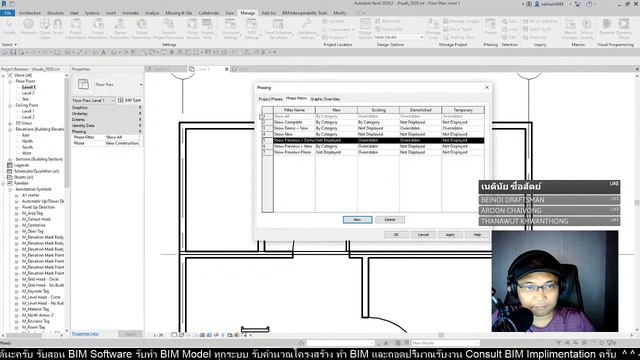Open Manage Links

coord(433,28)
